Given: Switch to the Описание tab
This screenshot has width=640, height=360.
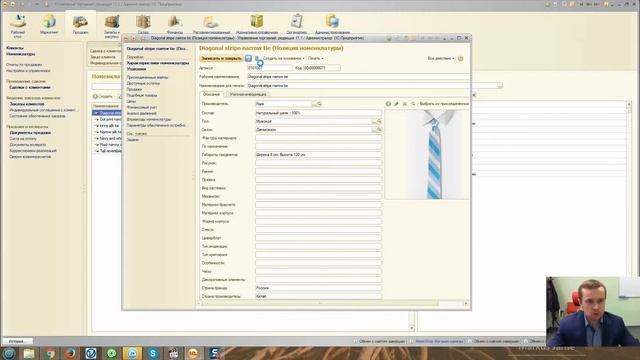Looking at the screenshot, I should point(211,94).
